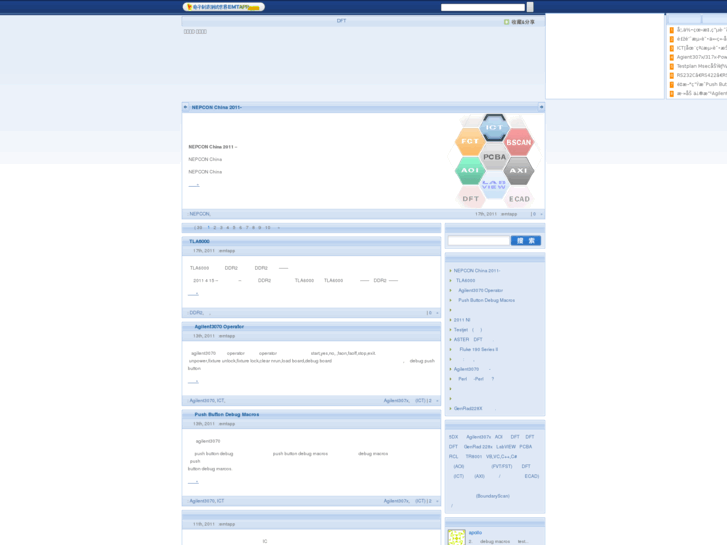The height and width of the screenshot is (545, 727).
Task: Open RS232C item in right panel list
Action: (701, 75)
